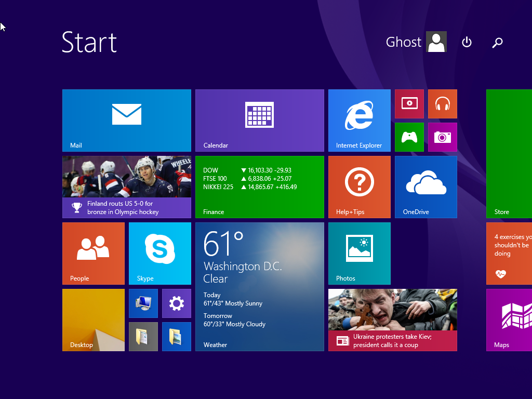Viewport: 532px width, 399px height.
Task: Open the People app
Action: pos(93,253)
